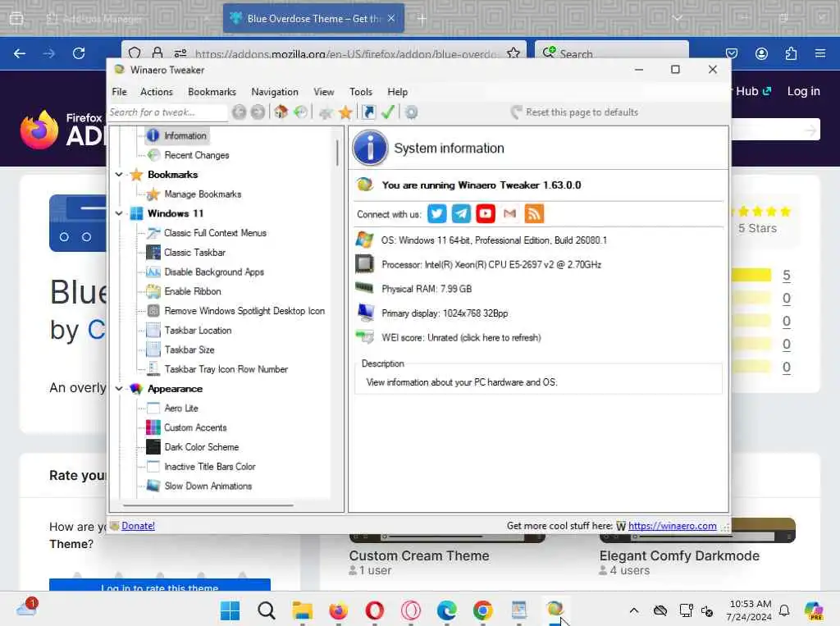Open the Help menu

point(398,92)
